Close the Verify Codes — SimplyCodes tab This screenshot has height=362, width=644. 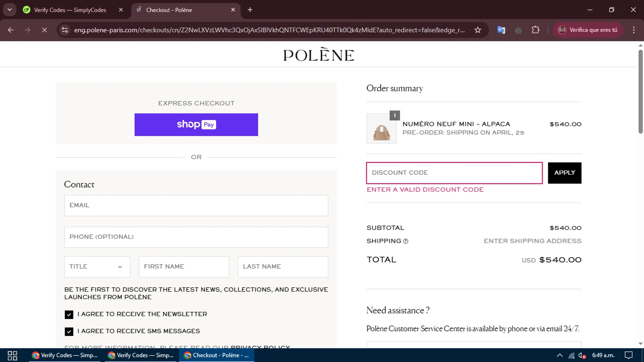tap(121, 10)
